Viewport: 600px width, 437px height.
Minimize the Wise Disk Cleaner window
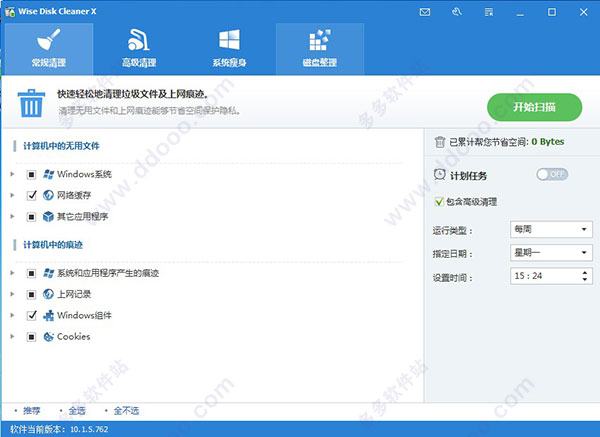[x=520, y=13]
